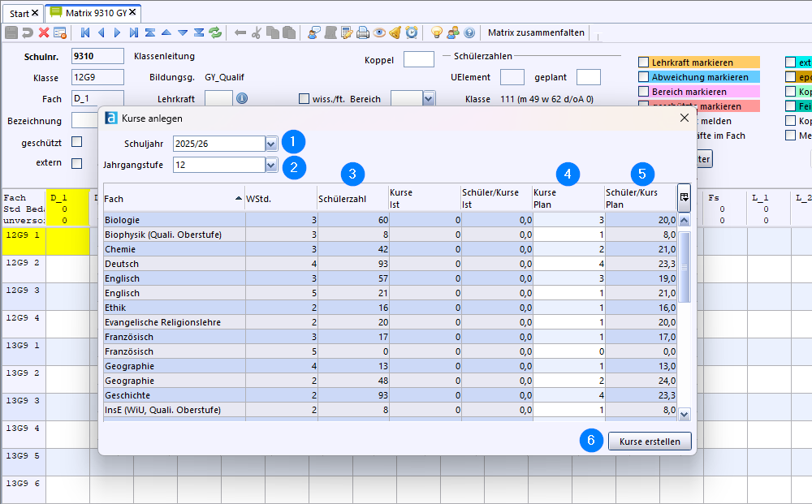Open the Bereich dropdown arrow
Image resolution: width=812 pixels, height=504 pixels.
click(428, 98)
